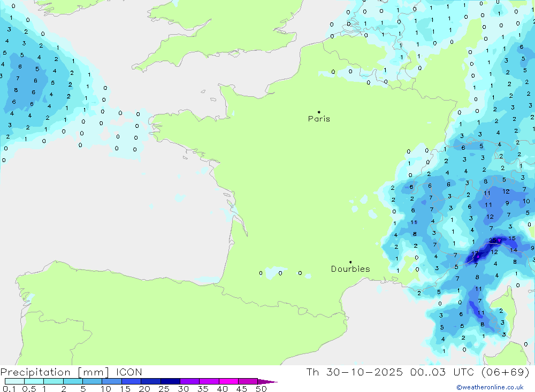Click the legend label '0.1'
This screenshot has height=392, width=535.
click(x=9, y=389)
